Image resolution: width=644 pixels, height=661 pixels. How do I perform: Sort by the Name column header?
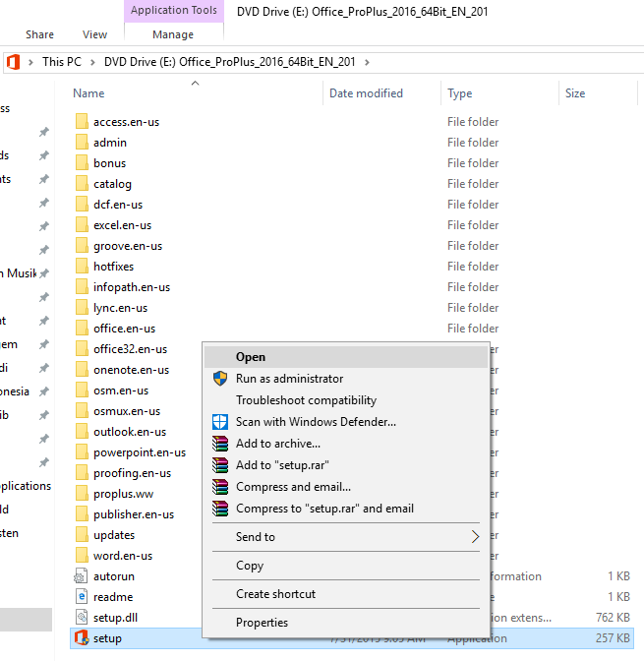pyautogui.click(x=88, y=93)
